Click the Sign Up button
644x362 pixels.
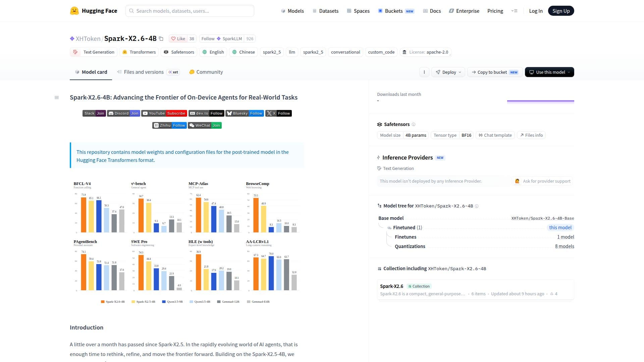coord(561,11)
